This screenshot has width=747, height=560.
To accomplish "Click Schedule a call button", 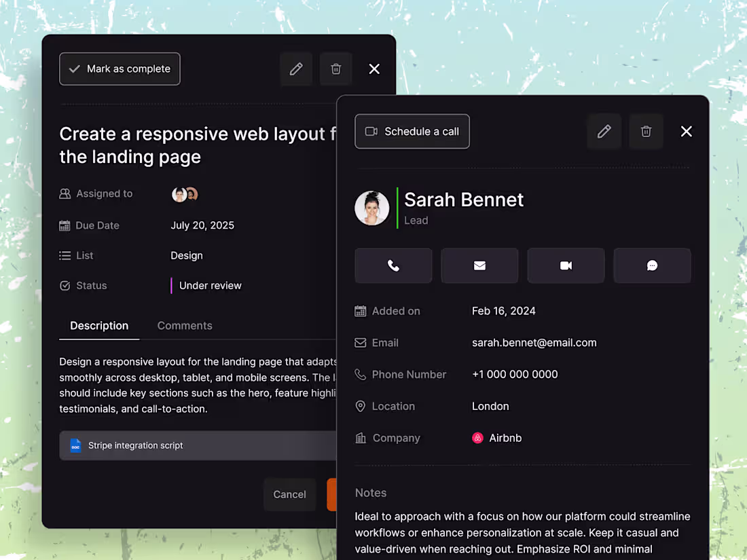I will (x=412, y=132).
